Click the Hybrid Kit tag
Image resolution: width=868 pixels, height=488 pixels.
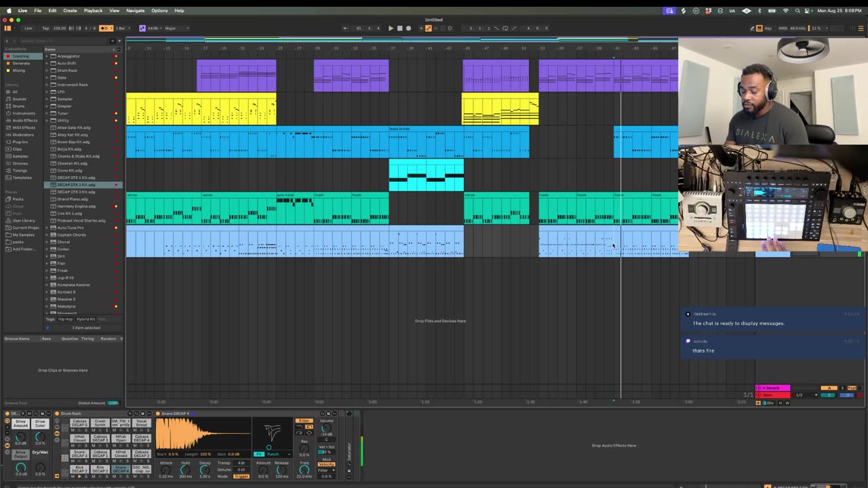(85, 319)
